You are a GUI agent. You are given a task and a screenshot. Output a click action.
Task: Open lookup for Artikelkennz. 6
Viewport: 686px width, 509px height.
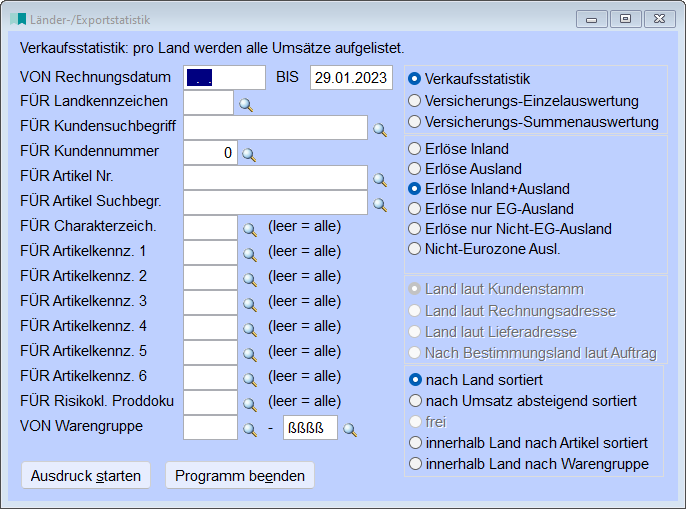(250, 379)
